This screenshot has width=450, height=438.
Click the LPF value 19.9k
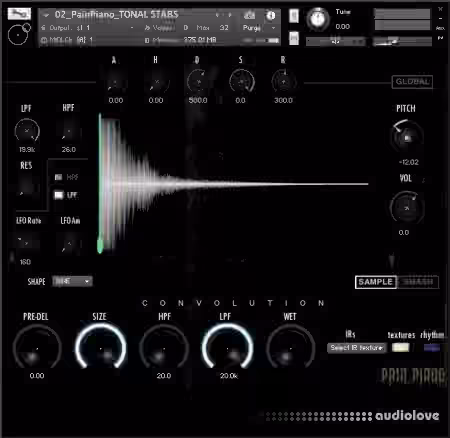click(27, 150)
